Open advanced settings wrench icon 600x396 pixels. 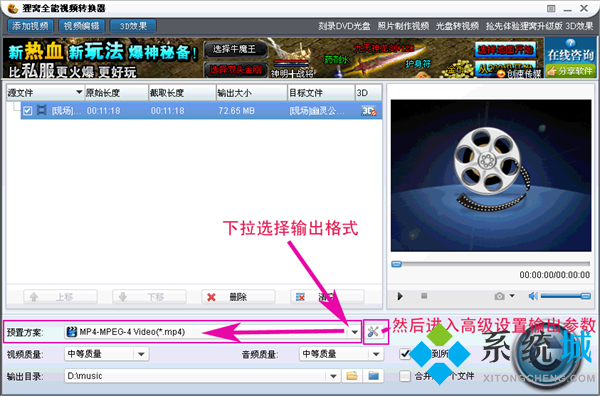click(373, 332)
